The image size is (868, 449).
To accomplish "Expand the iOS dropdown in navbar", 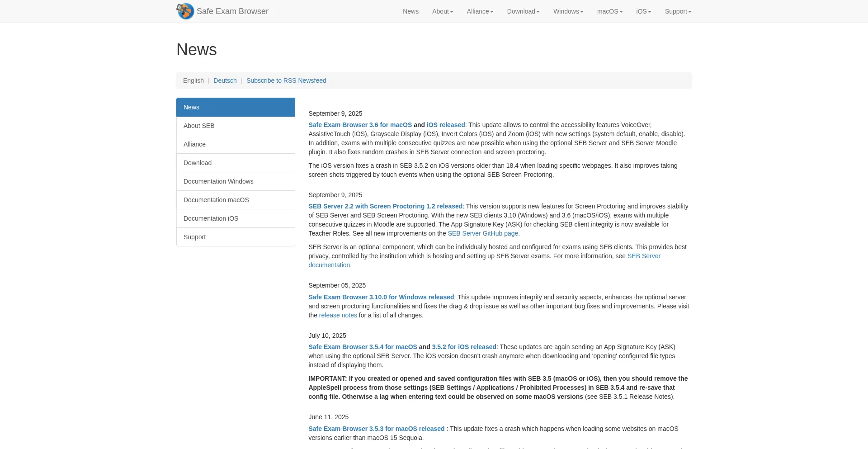I will click(x=643, y=11).
